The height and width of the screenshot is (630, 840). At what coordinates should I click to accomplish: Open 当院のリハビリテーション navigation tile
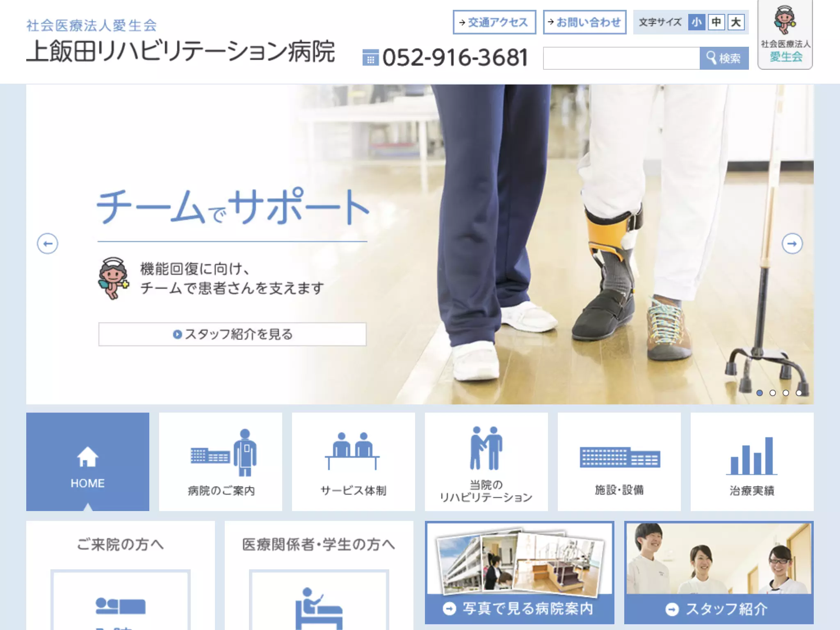pos(486,462)
